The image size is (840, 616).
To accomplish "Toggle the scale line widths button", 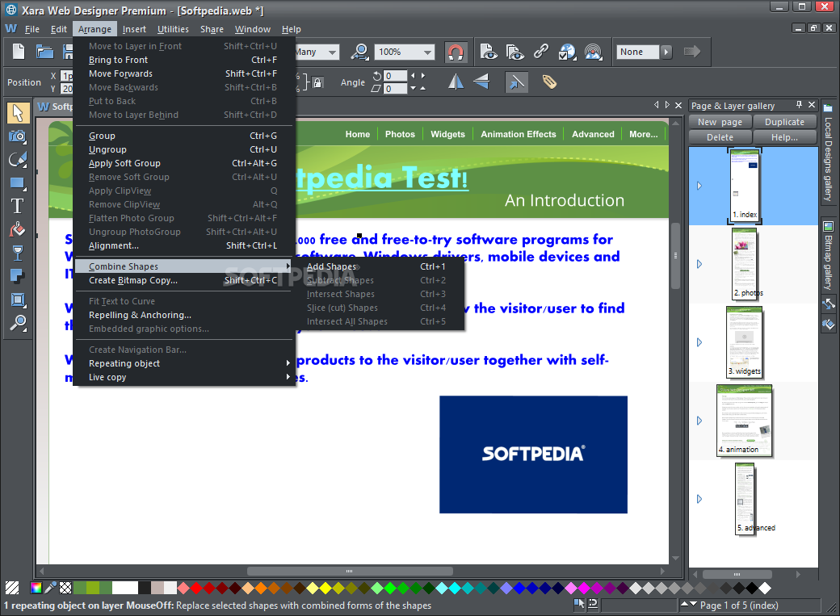I will [516, 82].
